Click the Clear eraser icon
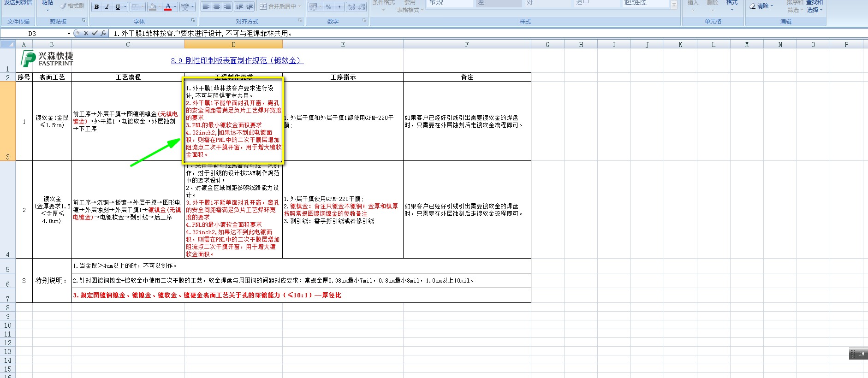This screenshot has height=378, width=868. coord(753,6)
